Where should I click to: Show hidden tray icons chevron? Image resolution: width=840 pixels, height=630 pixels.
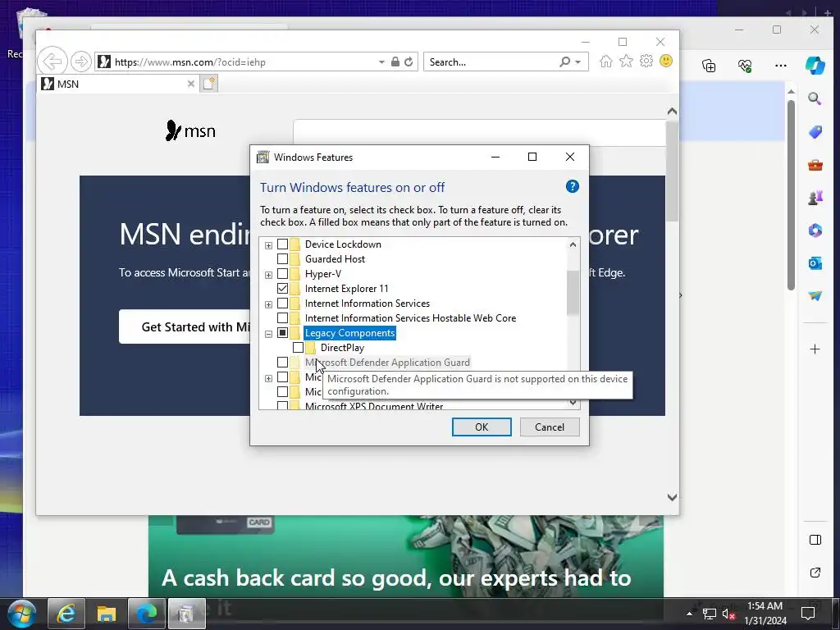point(689,614)
